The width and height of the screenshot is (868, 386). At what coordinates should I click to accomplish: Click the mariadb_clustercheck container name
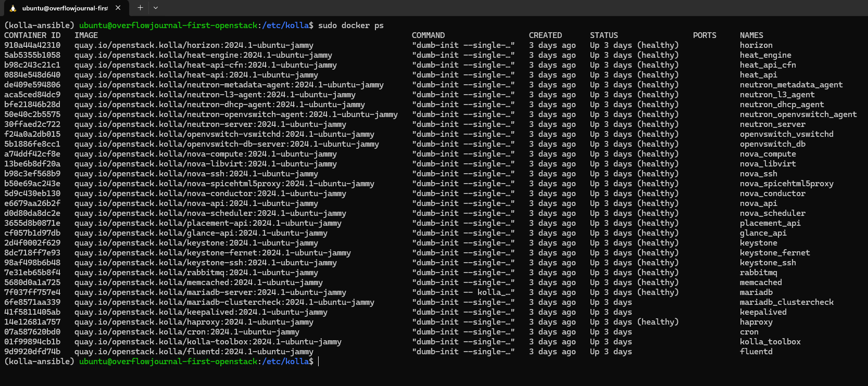787,302
